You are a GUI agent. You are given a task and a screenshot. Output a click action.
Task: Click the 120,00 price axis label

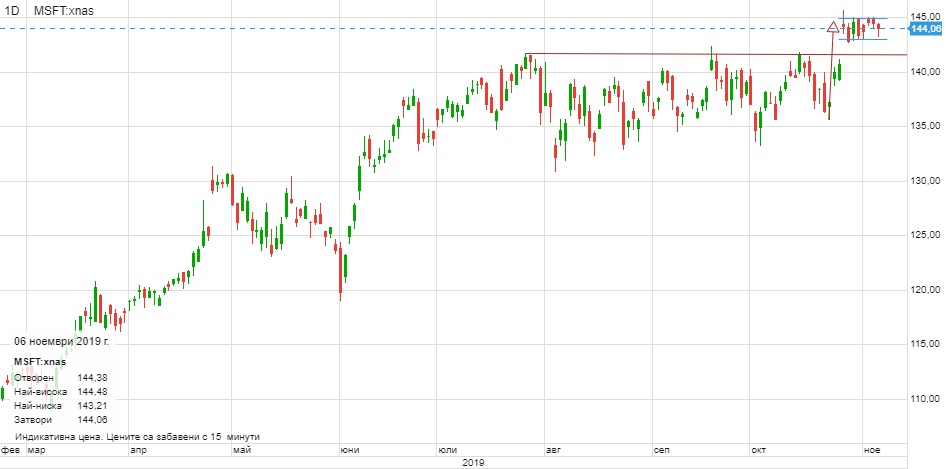coord(925,290)
